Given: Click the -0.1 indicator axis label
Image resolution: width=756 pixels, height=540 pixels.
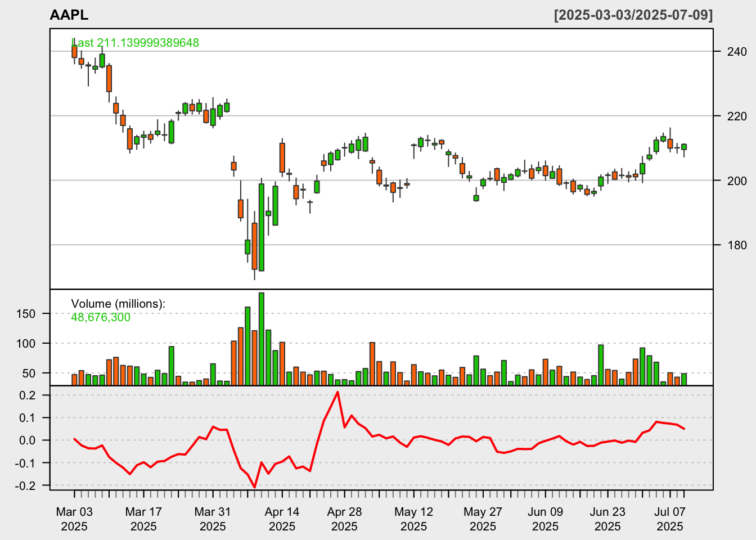Looking at the screenshot, I should click(25, 463).
